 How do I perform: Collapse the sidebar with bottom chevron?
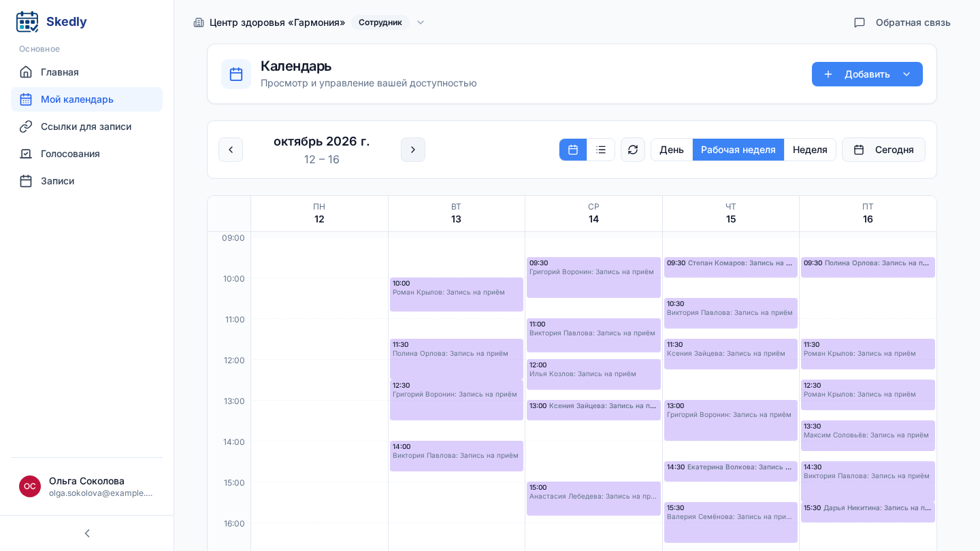coord(87,533)
